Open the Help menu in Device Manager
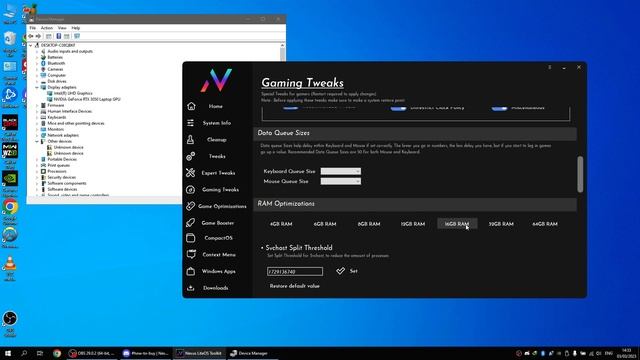Image resolution: width=640 pixels, height=360 pixels. click(76, 28)
